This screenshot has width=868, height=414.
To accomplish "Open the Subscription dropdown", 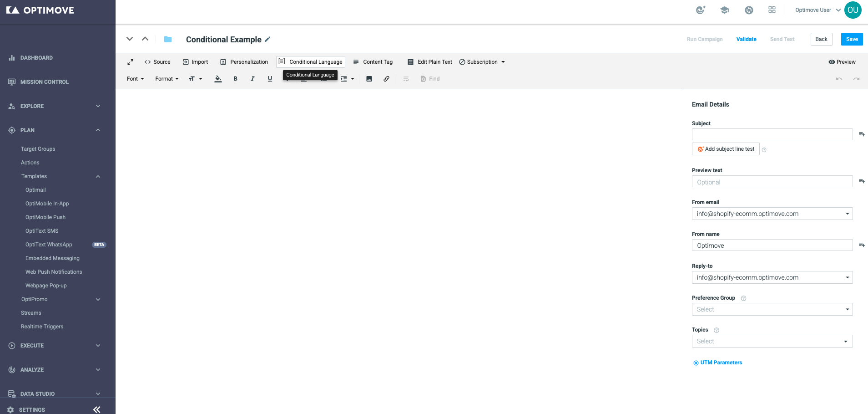I will [x=482, y=62].
